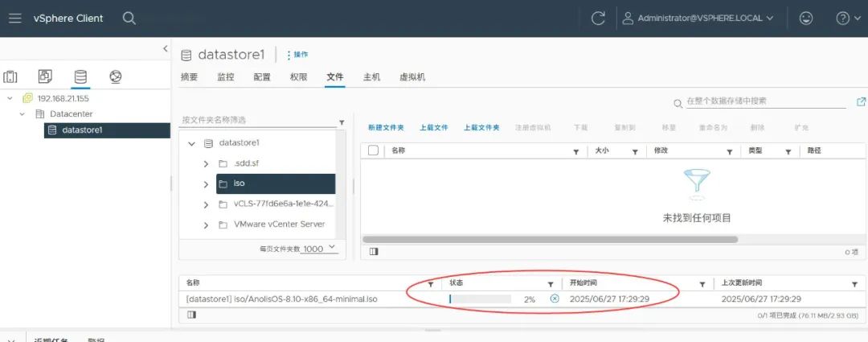The width and height of the screenshot is (868, 342).
Task: Cancel the AnolisOS iso upload
Action: coord(554,299)
